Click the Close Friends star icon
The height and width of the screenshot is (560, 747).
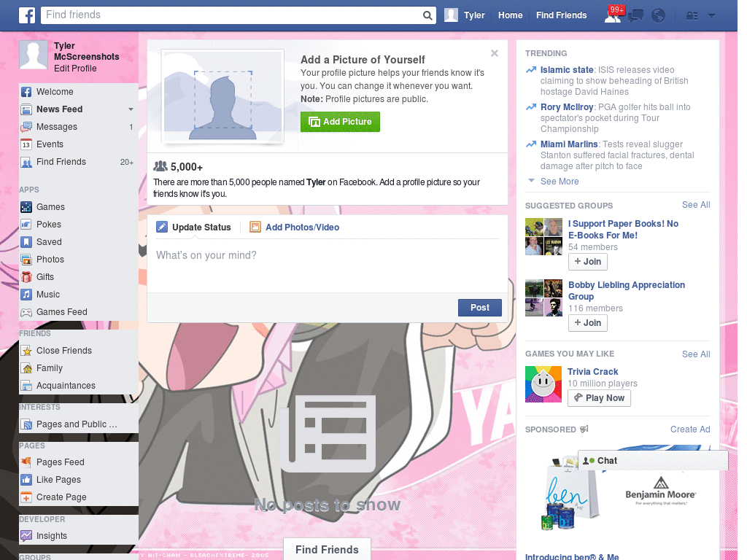click(x=26, y=351)
